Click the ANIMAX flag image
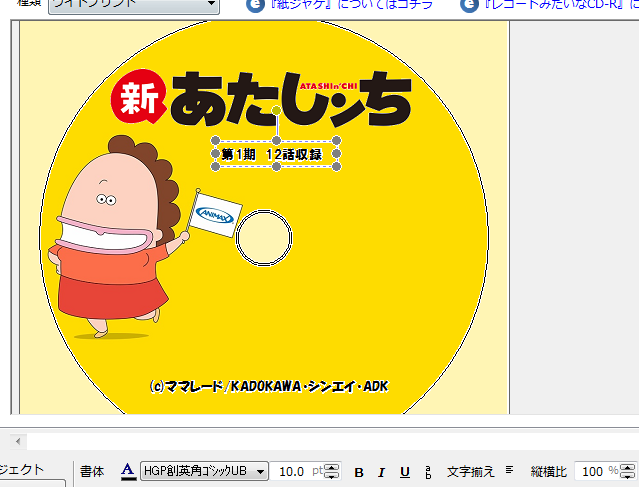The width and height of the screenshot is (639, 487). pyautogui.click(x=215, y=214)
